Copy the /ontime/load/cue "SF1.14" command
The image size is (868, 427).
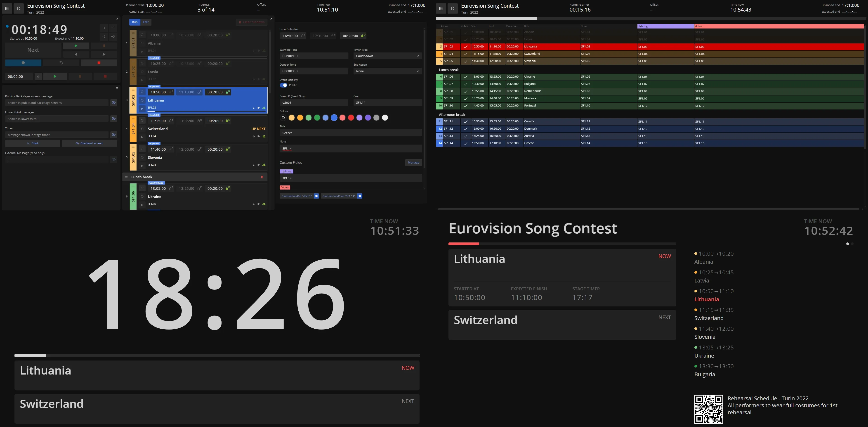[360, 196]
